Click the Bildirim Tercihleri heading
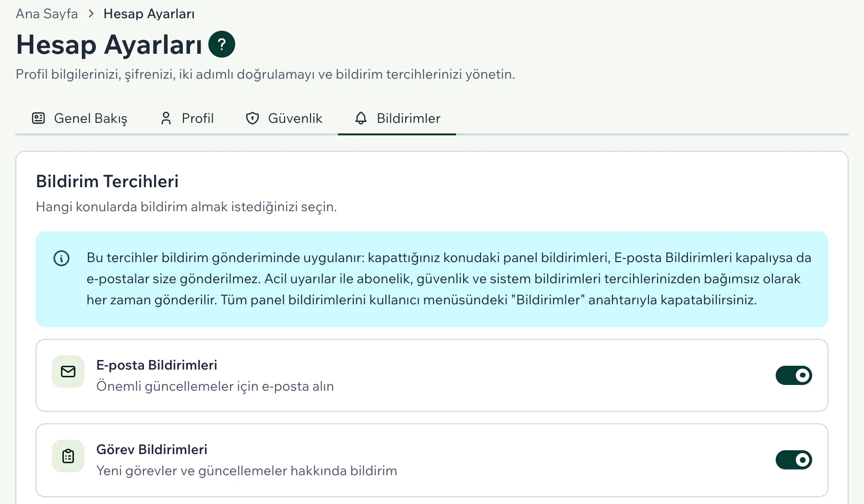Image resolution: width=864 pixels, height=504 pixels. [x=108, y=181]
